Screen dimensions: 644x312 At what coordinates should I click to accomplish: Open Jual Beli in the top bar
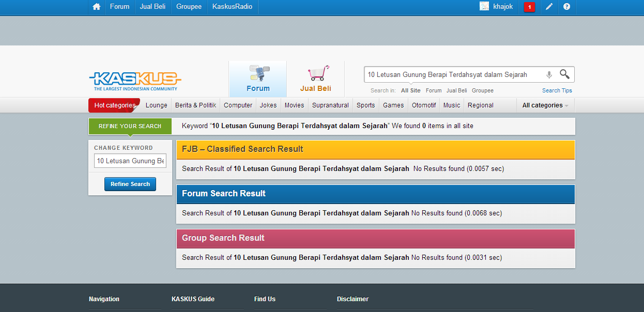pyautogui.click(x=152, y=7)
